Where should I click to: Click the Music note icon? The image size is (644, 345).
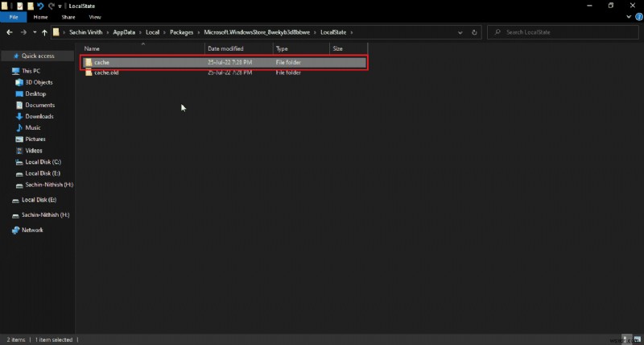pos(19,128)
